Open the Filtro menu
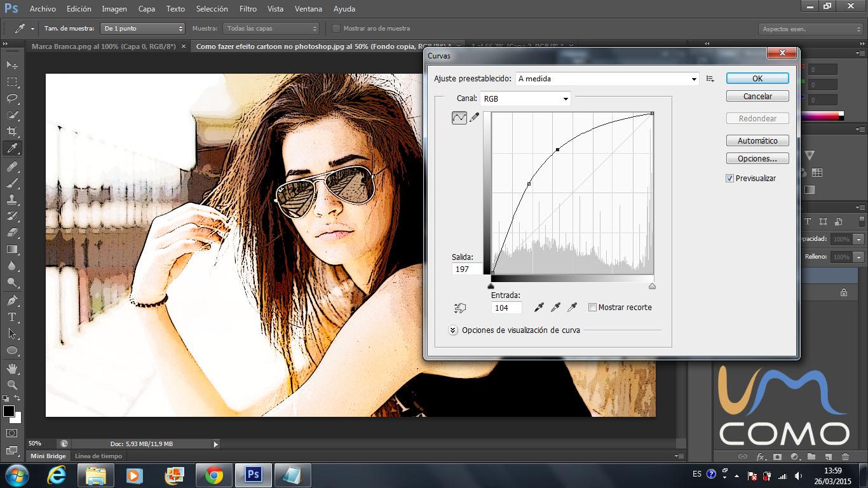 248,9
